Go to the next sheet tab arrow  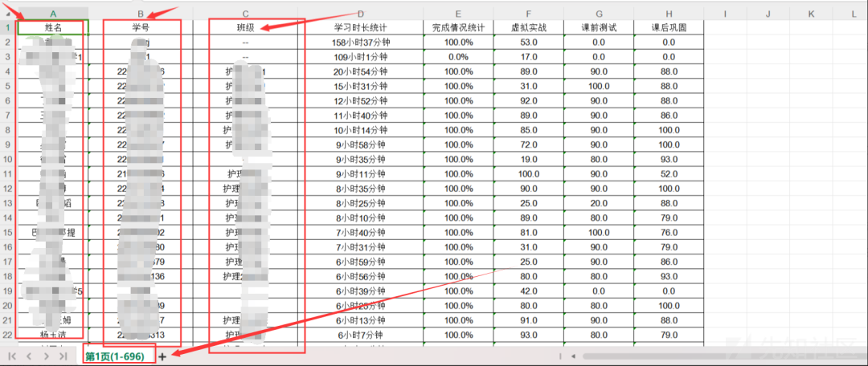tap(47, 356)
